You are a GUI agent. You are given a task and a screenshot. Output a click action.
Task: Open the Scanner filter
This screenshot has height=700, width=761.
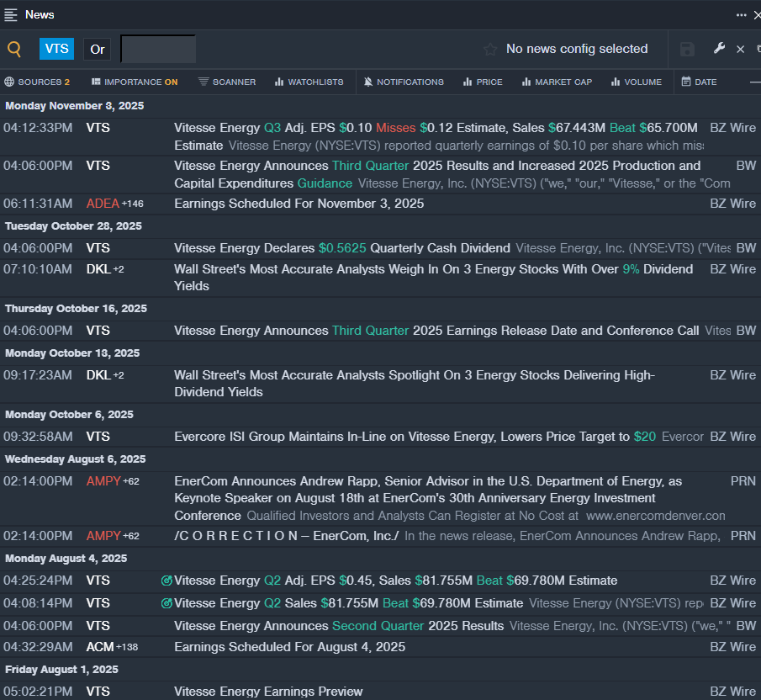point(227,82)
